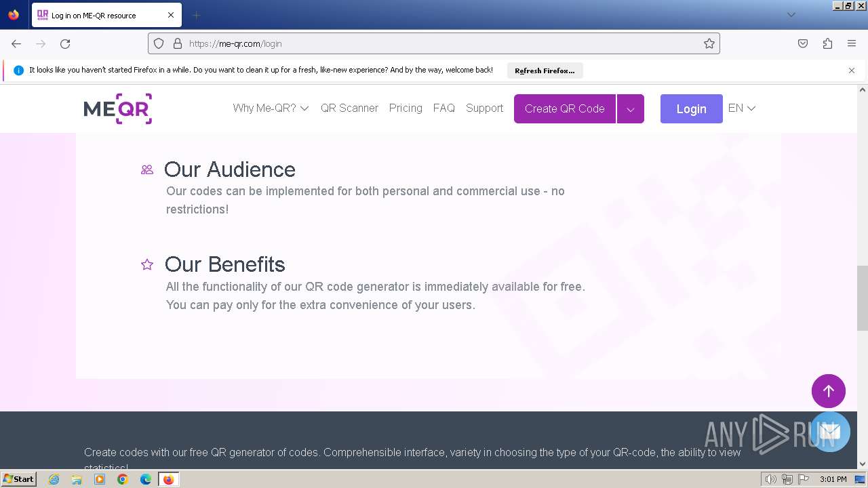Viewport: 868px width, 488px height.
Task: Launch Microsoft Edge from the taskbar
Action: (146, 479)
